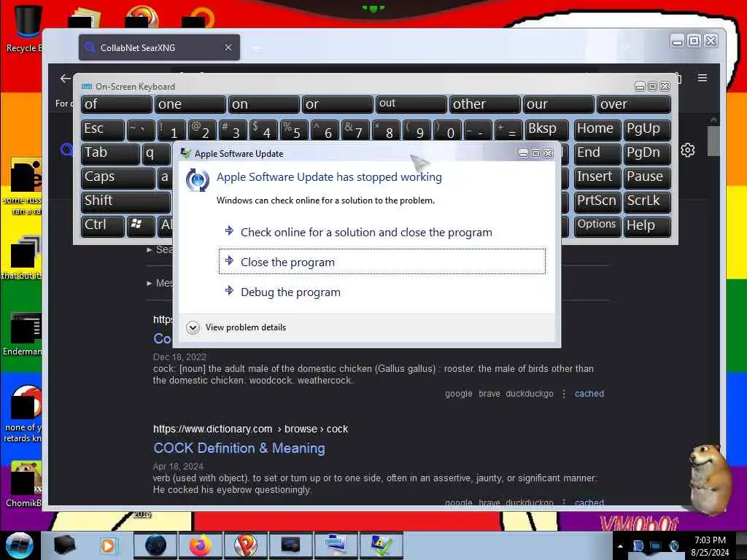Click the End key on On-Screen Keyboard
The height and width of the screenshot is (560, 747).
(597, 153)
